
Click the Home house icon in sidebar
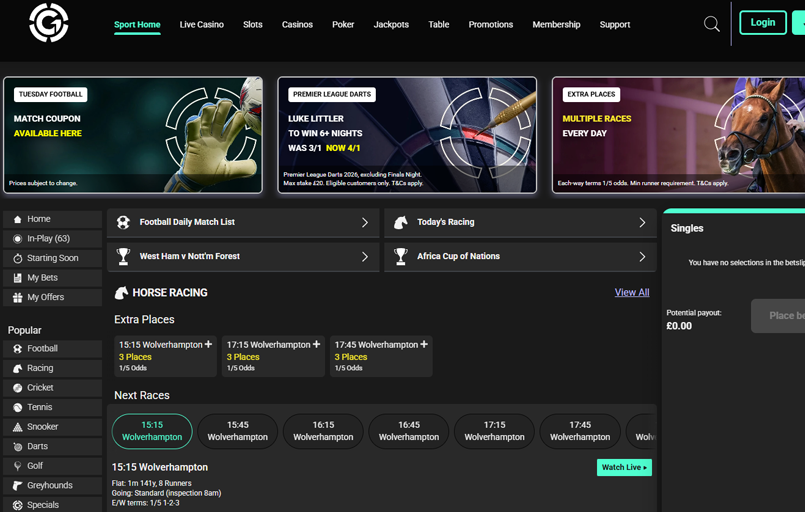tap(17, 219)
